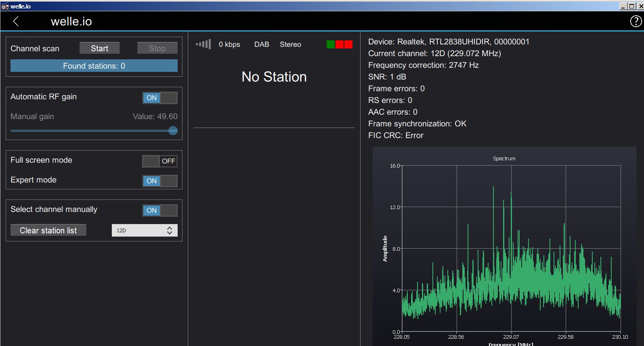Image resolution: width=644 pixels, height=346 pixels.
Task: Open the help question mark icon
Action: coord(636,21)
